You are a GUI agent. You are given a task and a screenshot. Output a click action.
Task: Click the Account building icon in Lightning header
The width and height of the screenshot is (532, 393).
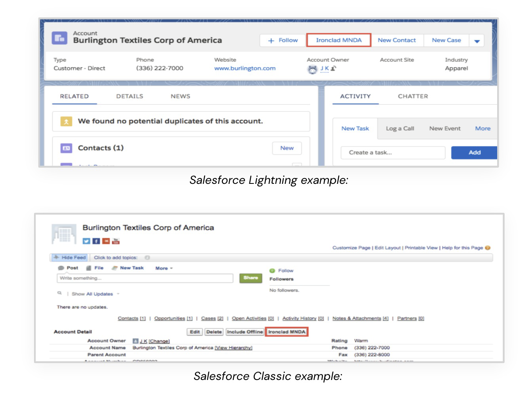point(59,38)
